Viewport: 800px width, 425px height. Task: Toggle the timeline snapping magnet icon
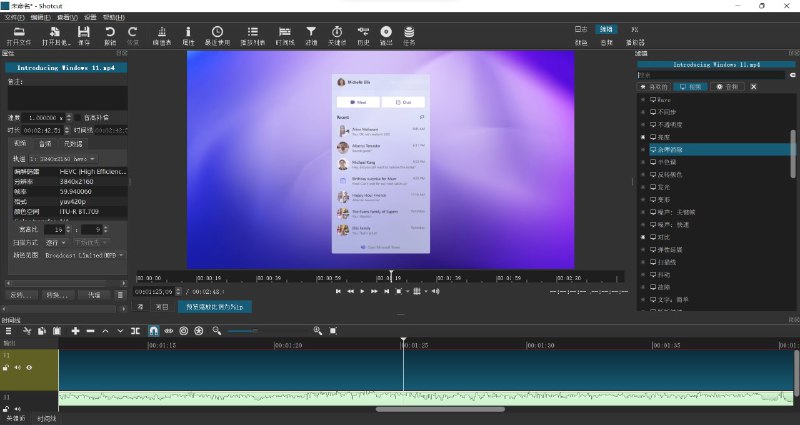click(x=154, y=331)
